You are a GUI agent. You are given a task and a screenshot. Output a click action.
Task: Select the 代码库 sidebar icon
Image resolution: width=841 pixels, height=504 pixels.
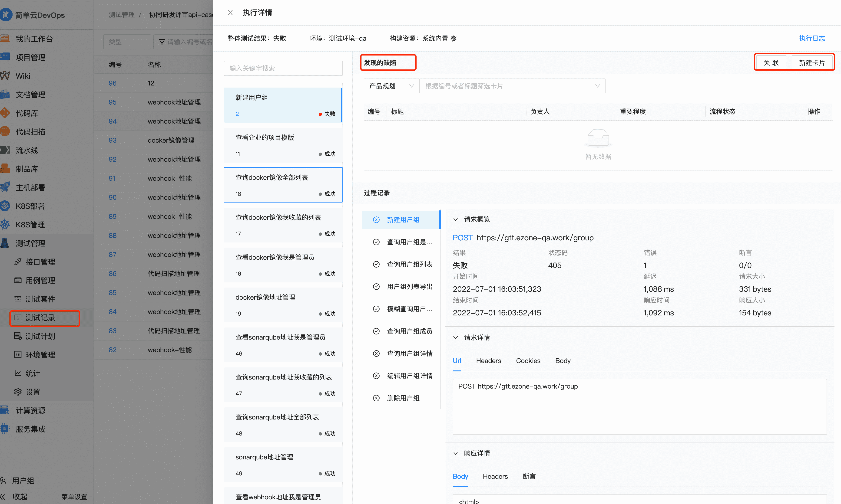(x=5, y=113)
